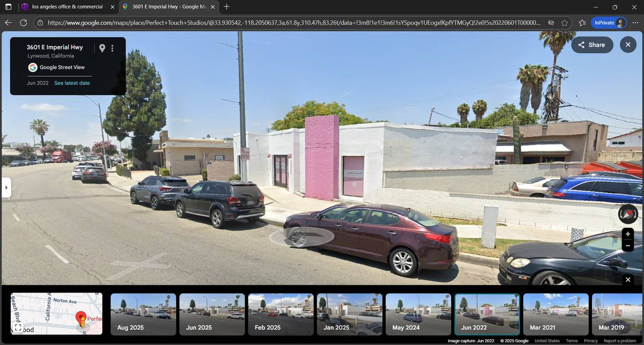Expand the minimap to full screen
Viewport: 644px width, 345px height.
click(x=18, y=327)
